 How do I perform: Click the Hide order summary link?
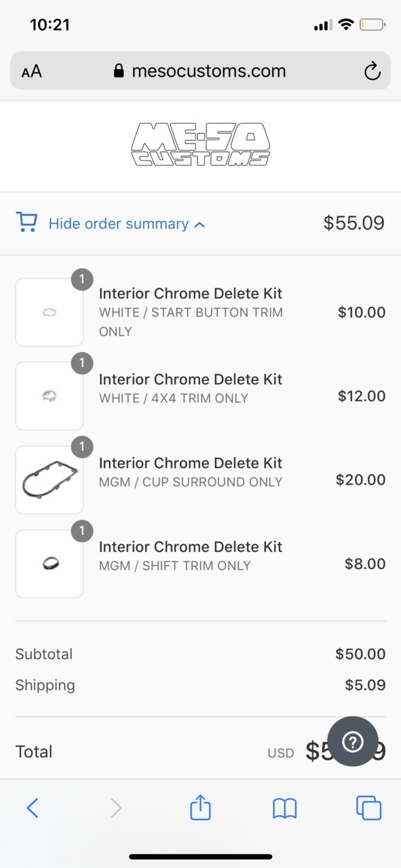(x=119, y=224)
